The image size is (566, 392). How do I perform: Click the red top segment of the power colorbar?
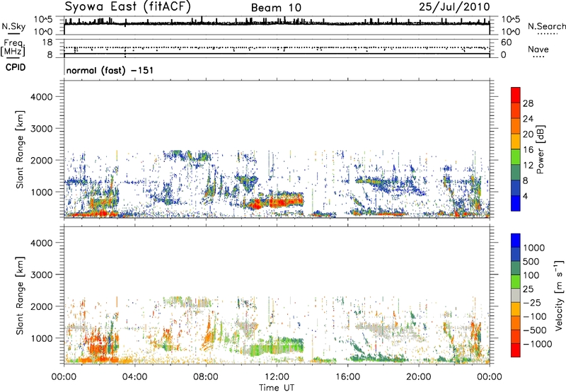pyautogui.click(x=516, y=96)
